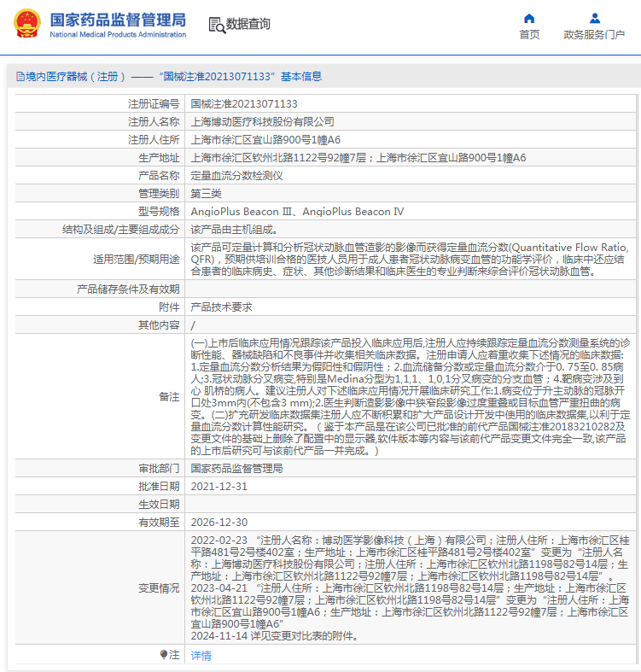This screenshot has width=641, height=672.
Task: Click the 批准日期 label
Action: (159, 487)
